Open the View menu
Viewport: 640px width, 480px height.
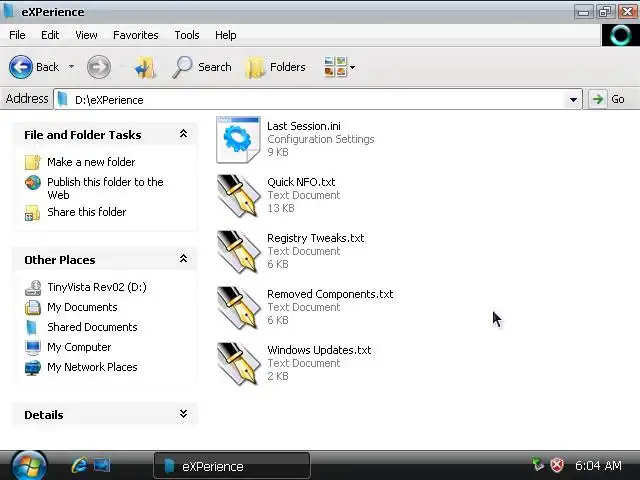tap(86, 35)
